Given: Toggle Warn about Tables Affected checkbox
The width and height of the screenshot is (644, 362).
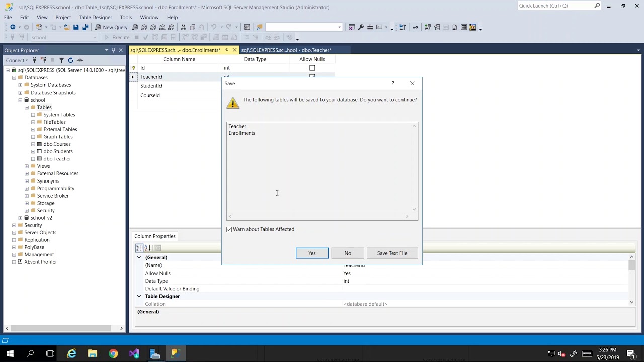Looking at the screenshot, I should click(229, 229).
